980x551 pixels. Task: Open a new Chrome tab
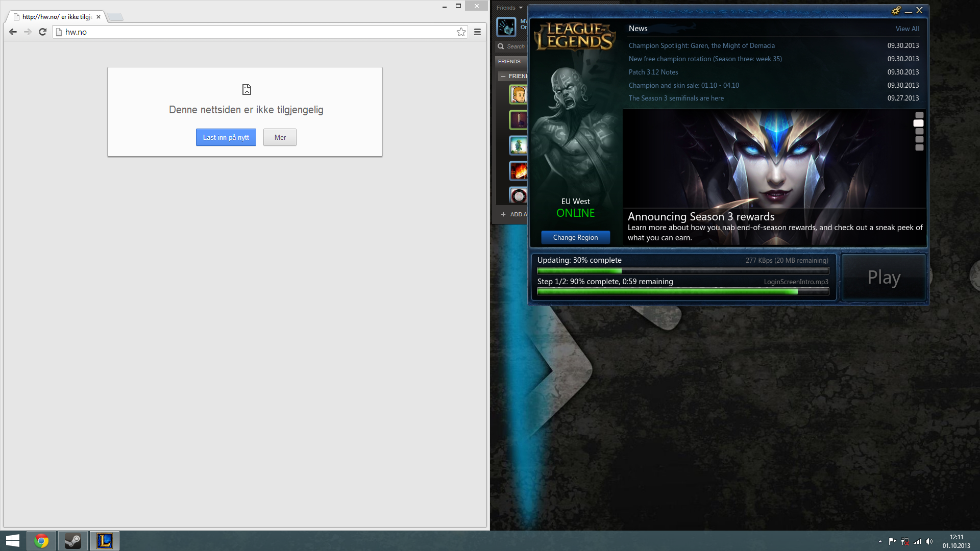[116, 17]
